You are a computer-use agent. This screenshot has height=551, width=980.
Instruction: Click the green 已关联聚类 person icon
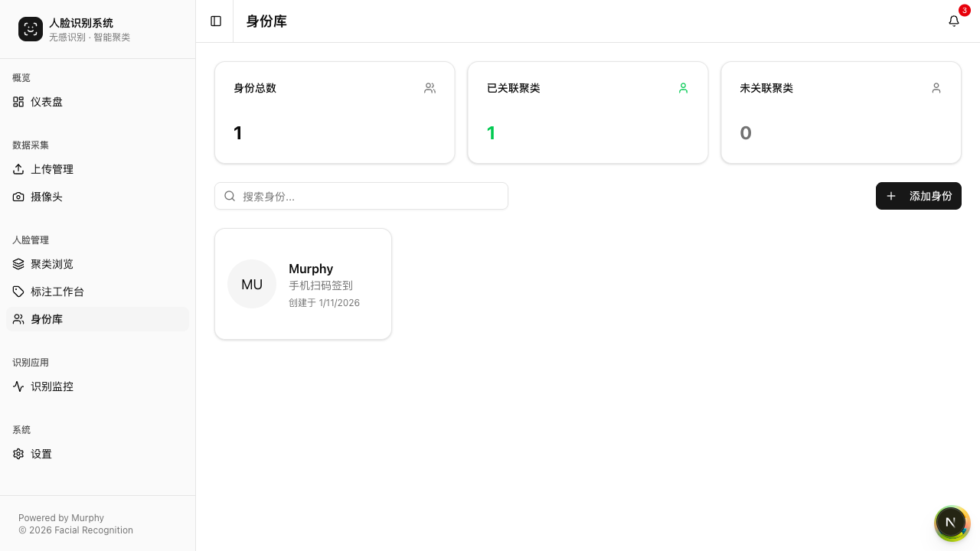click(x=683, y=88)
